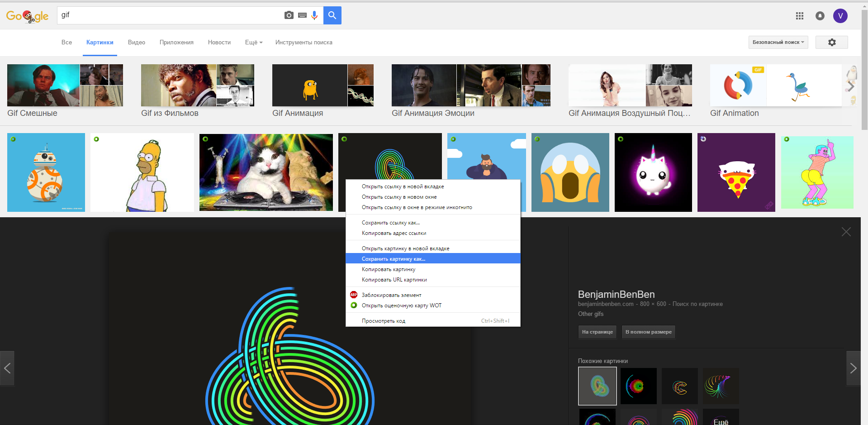Viewport: 868px width, 425px height.
Task: Click 'В полном размере' button
Action: (x=648, y=332)
